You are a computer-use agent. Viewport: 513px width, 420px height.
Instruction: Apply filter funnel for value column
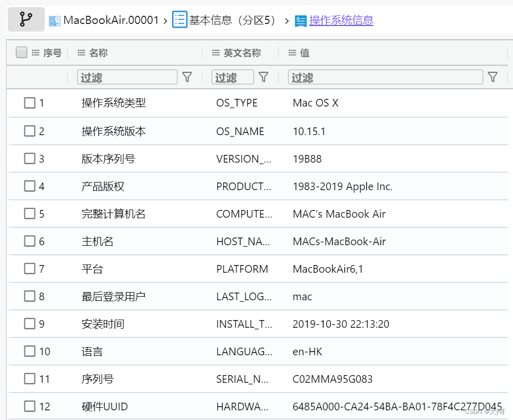493,77
